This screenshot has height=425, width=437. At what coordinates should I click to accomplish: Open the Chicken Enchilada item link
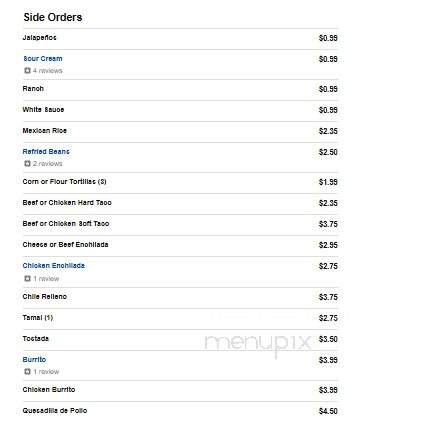[x=54, y=266]
